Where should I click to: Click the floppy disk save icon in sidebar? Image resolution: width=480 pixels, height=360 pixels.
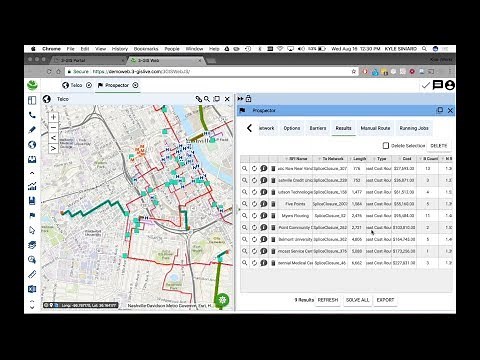[x=32, y=201]
